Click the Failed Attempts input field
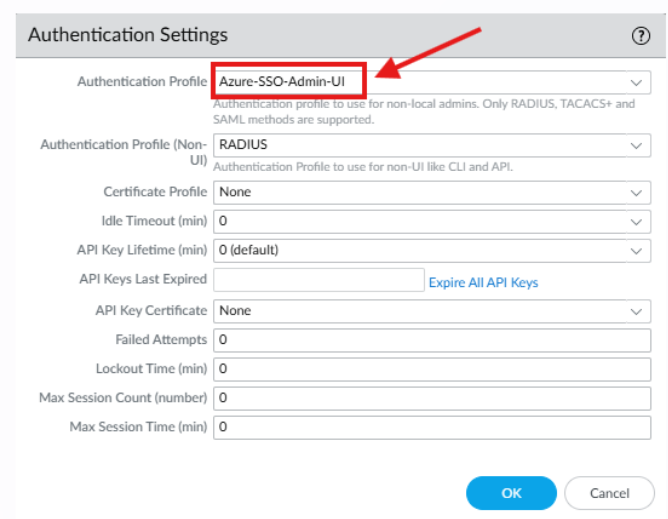This screenshot has width=668, height=519. [x=432, y=340]
